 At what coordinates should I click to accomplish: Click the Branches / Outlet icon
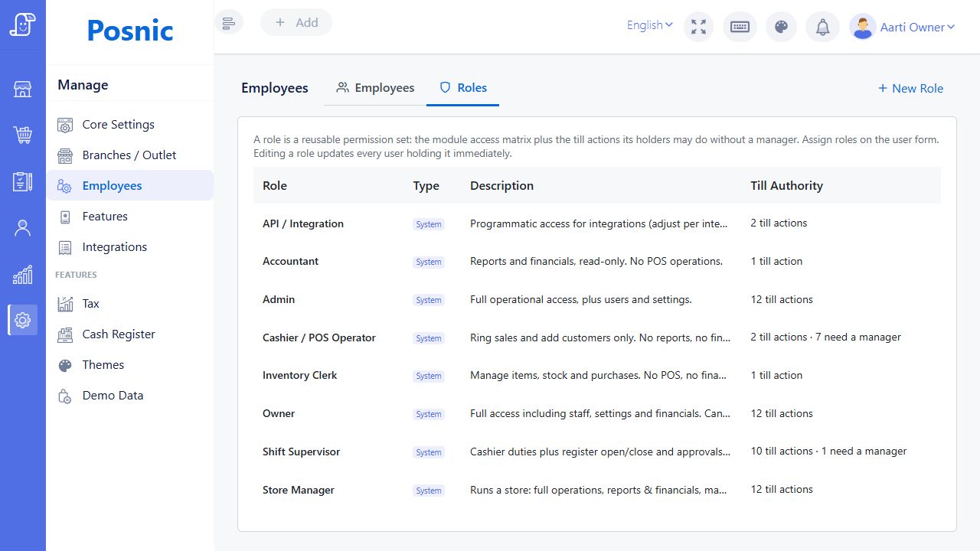(x=65, y=155)
